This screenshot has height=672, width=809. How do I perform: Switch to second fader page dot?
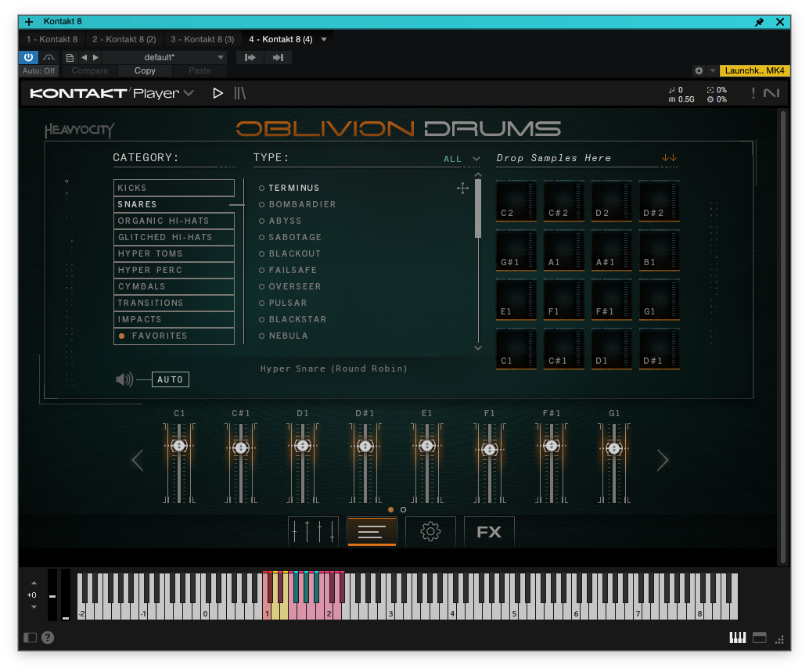(404, 509)
